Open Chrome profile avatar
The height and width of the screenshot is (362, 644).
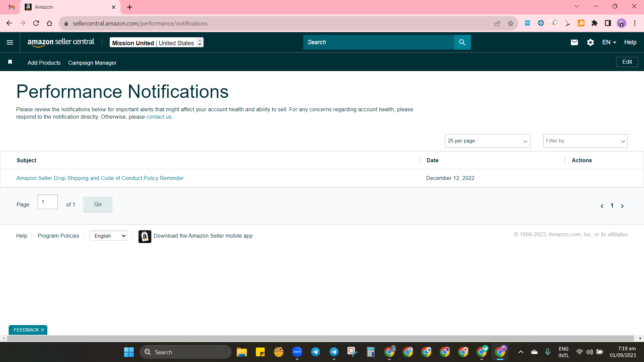pyautogui.click(x=622, y=23)
